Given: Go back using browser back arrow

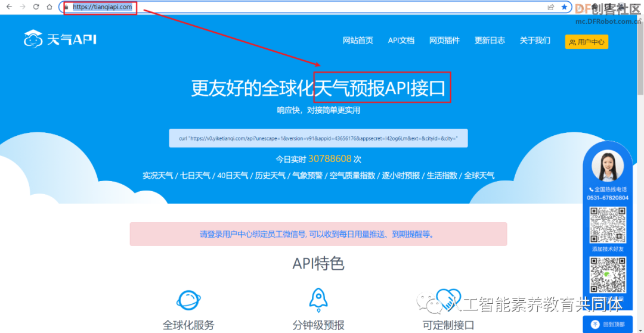Looking at the screenshot, I should (9, 7).
